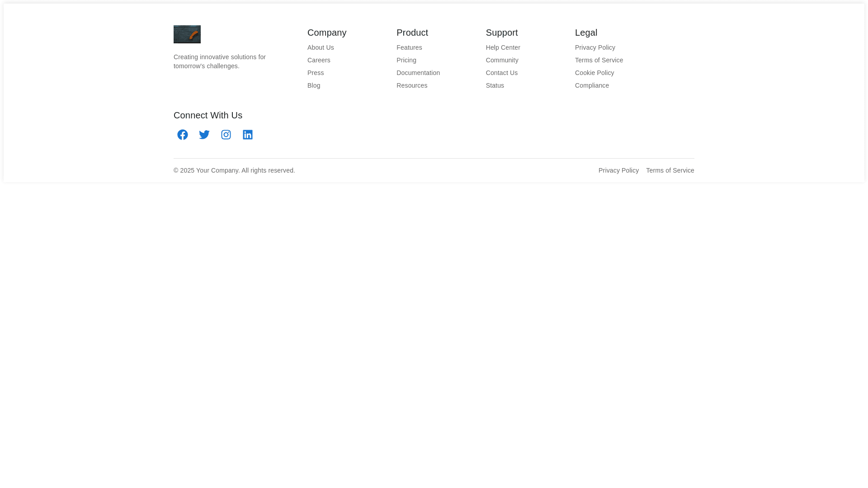Check the Status link under Support
The width and height of the screenshot is (868, 488).
[495, 85]
